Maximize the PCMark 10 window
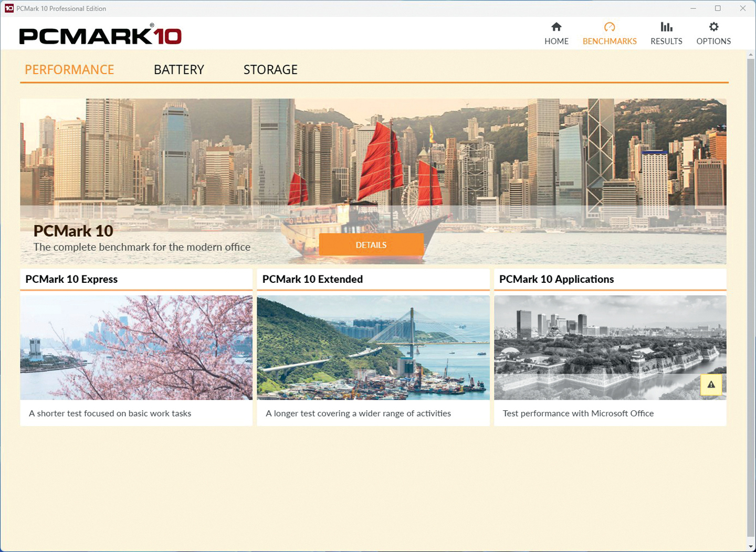756x552 pixels. click(x=718, y=8)
